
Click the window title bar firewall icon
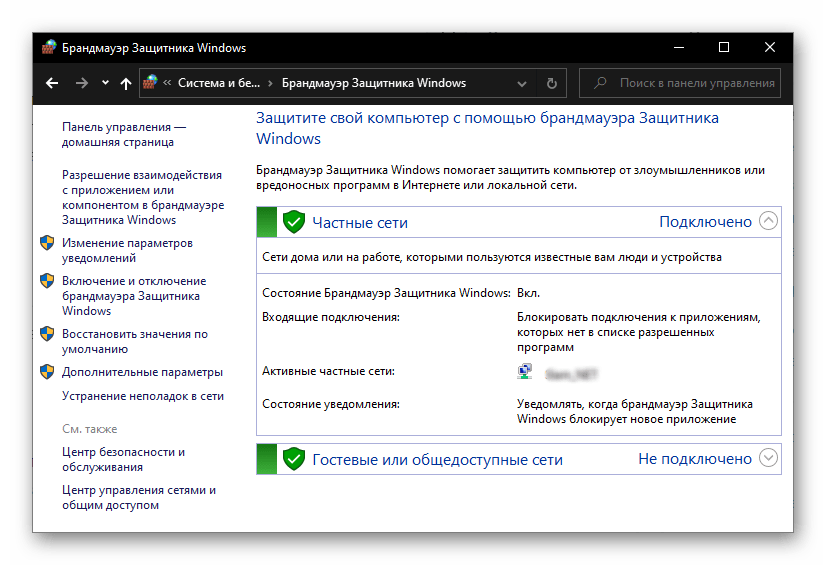click(x=48, y=47)
